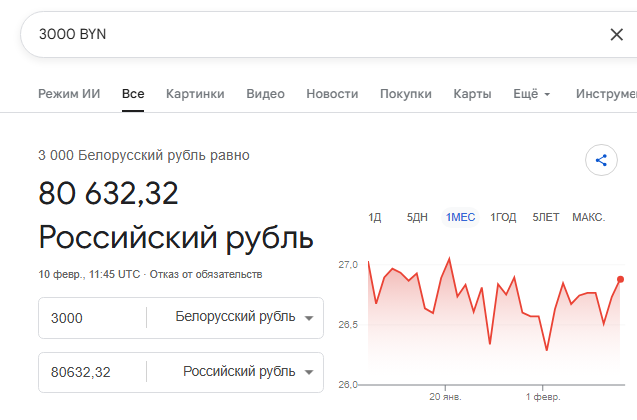This screenshot has height=420, width=637.
Task: Select the 1Д chart range
Action: 375,217
